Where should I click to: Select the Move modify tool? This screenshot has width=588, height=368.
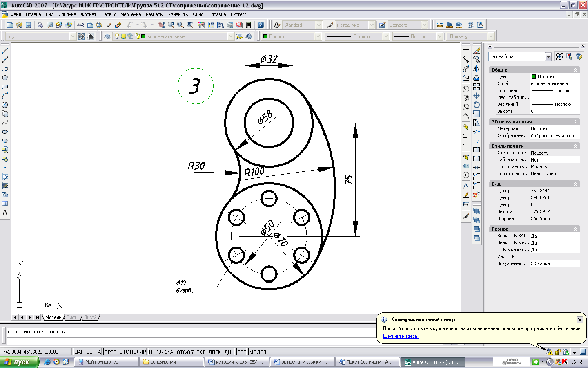pos(477,96)
